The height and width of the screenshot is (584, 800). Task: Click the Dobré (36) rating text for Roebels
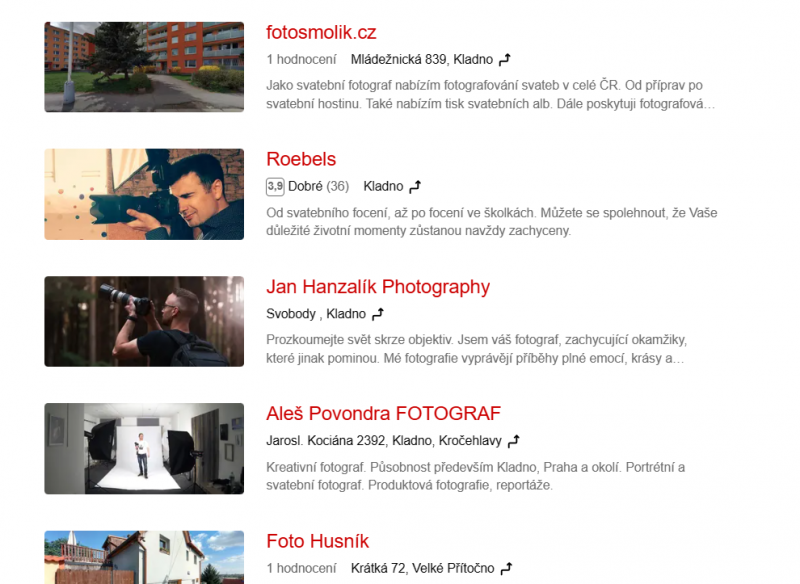(318, 187)
